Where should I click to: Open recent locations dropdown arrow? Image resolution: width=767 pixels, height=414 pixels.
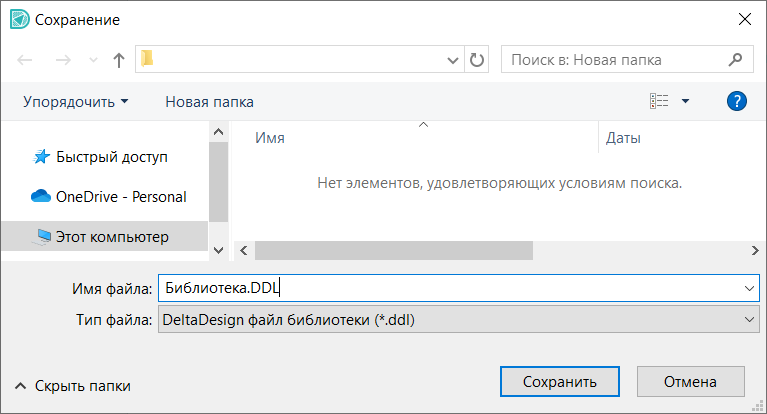[93, 60]
